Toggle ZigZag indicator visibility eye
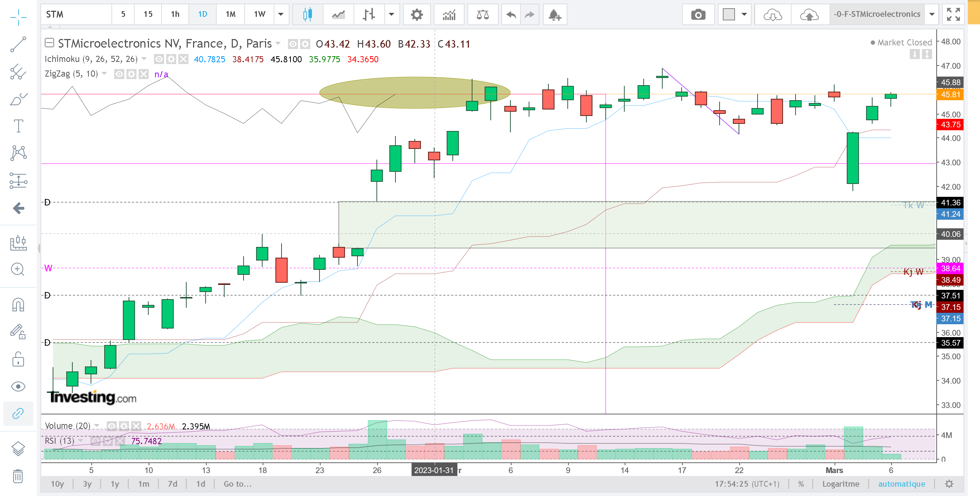This screenshot has width=980, height=496. click(119, 74)
